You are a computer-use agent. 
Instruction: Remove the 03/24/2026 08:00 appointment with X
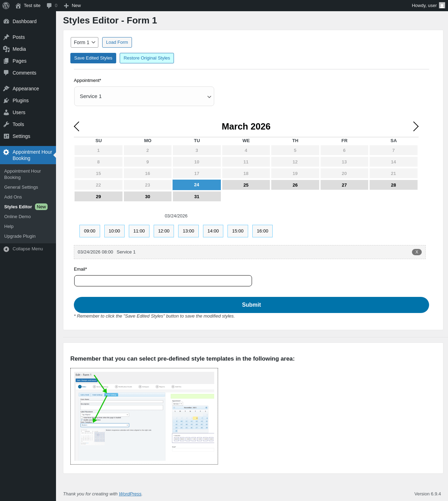click(416, 252)
